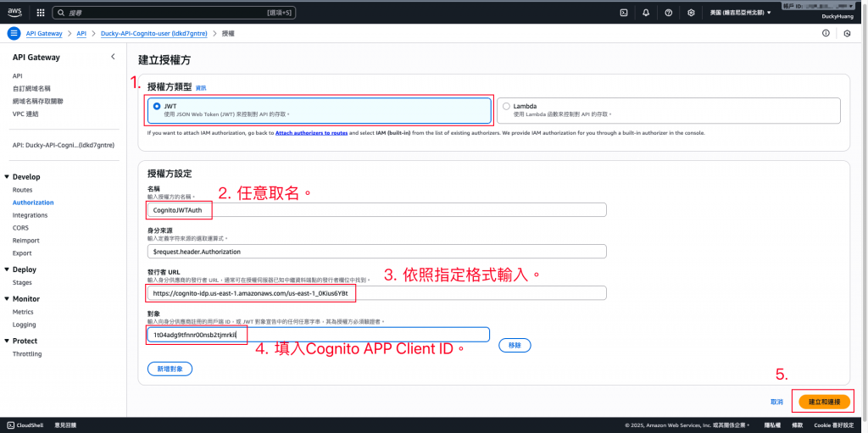Open VPC 連結 in sidebar
The height and width of the screenshot is (433, 868).
[25, 114]
